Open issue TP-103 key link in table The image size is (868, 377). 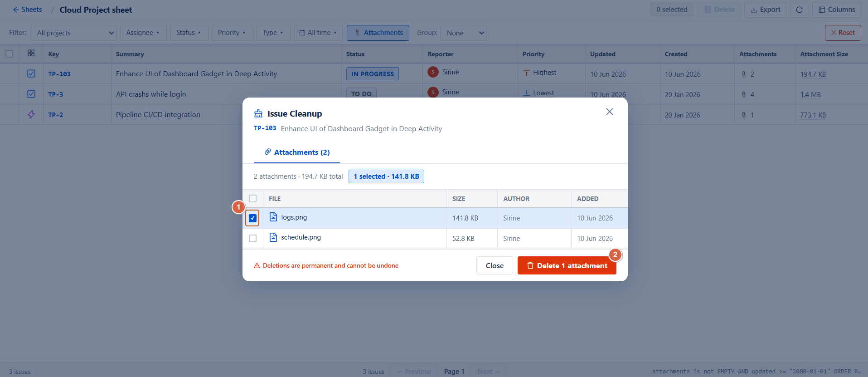[x=59, y=74]
